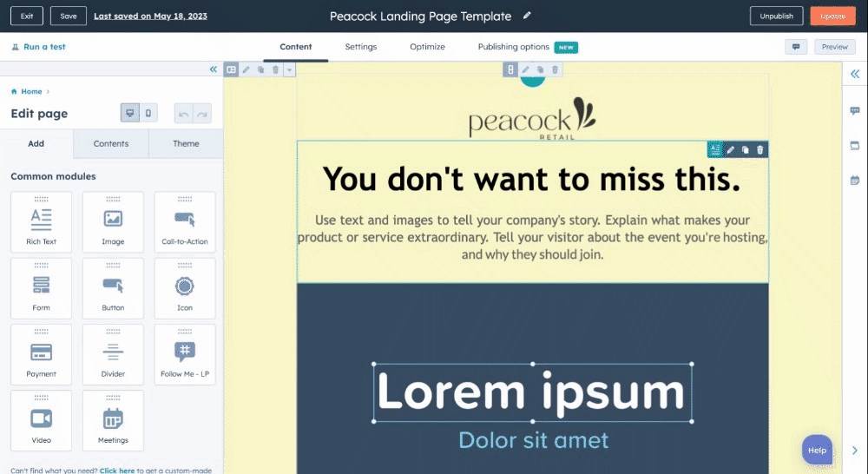Open comments from the right sidebar
The width and height of the screenshot is (868, 474).
(x=855, y=111)
